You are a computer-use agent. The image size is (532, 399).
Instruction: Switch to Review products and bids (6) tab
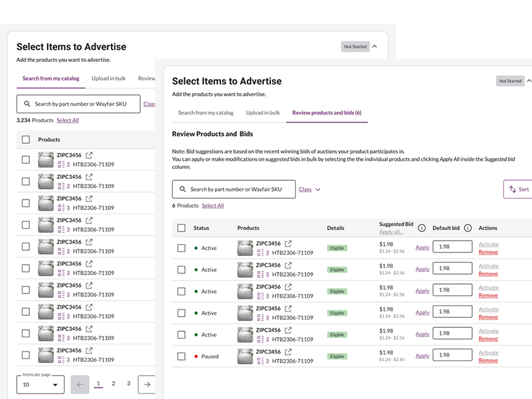pyautogui.click(x=327, y=113)
